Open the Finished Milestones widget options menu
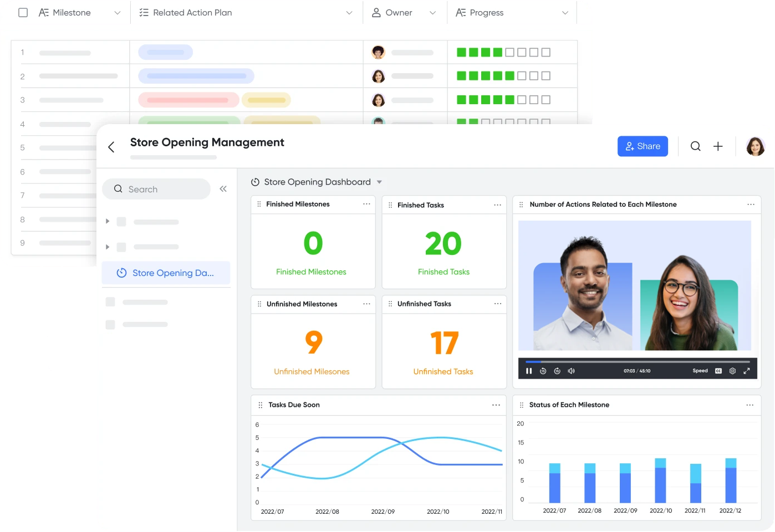This screenshot has height=532, width=775. coord(366,204)
